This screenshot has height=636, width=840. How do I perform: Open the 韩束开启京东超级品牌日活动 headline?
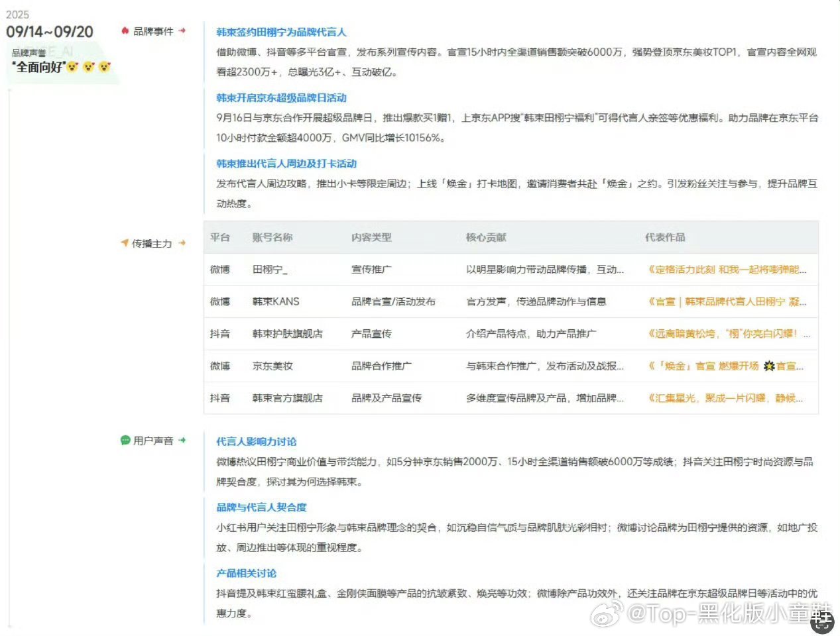pos(281,97)
